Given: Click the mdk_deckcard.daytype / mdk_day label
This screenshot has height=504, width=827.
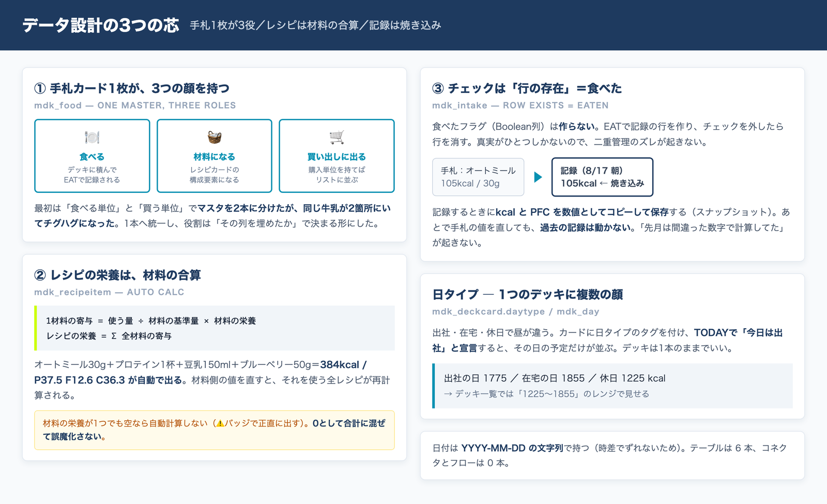Looking at the screenshot, I should pos(515,312).
